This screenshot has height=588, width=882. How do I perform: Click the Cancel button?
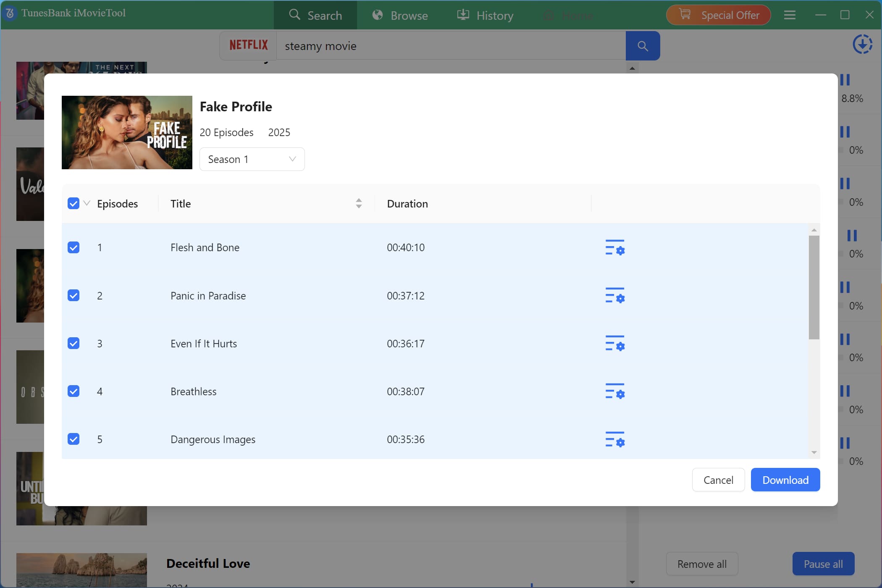tap(718, 480)
